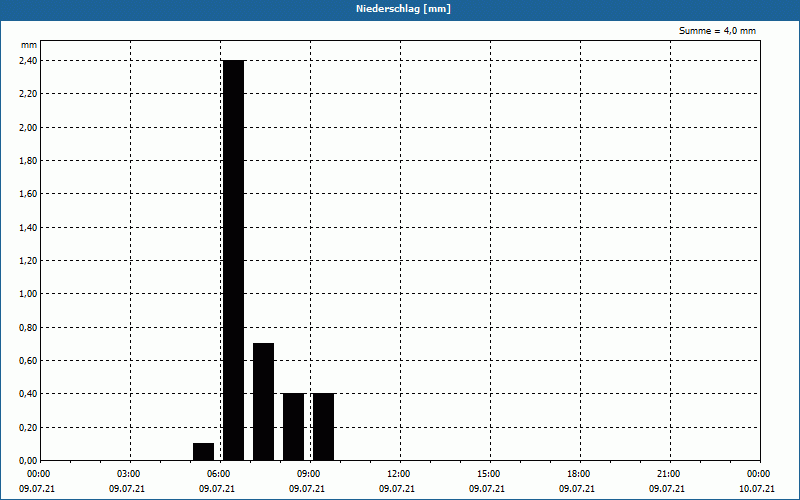
Task: Select the 09.07.21 date under 18:00
Action: coord(577,489)
